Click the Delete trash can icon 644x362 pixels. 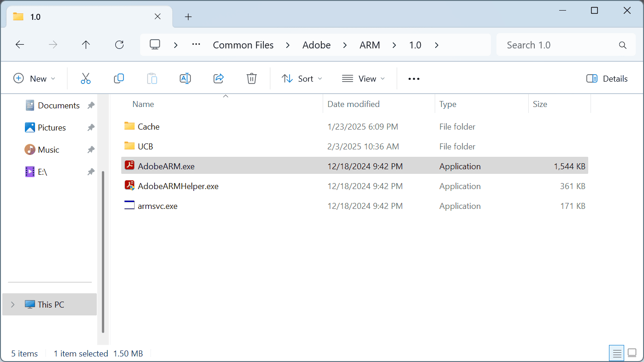(252, 78)
